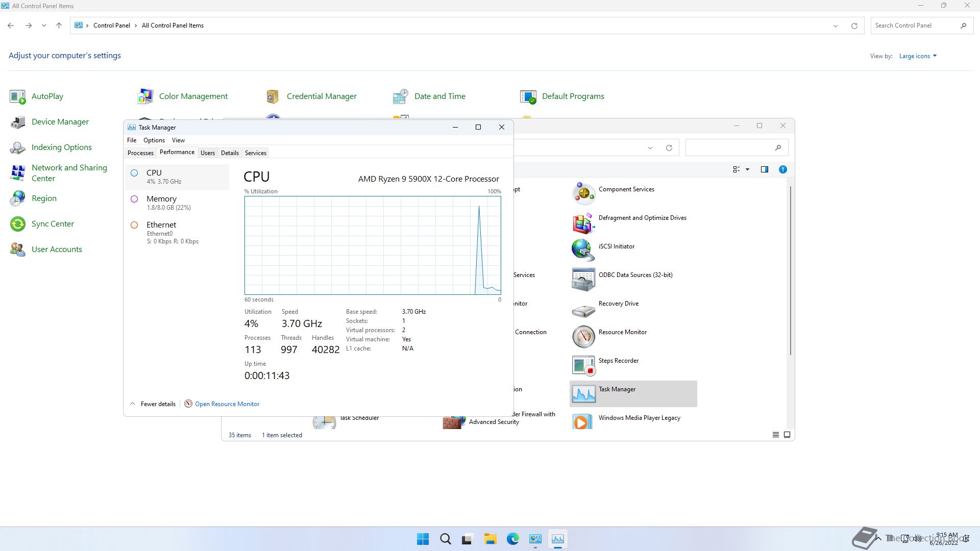
Task: Open the Date and Time icon
Action: point(401,96)
